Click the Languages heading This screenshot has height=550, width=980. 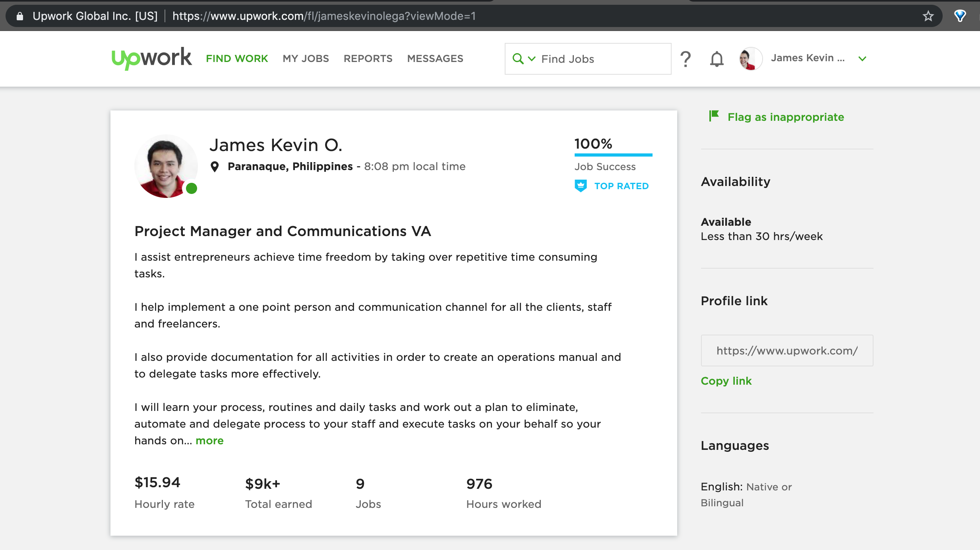coord(735,445)
